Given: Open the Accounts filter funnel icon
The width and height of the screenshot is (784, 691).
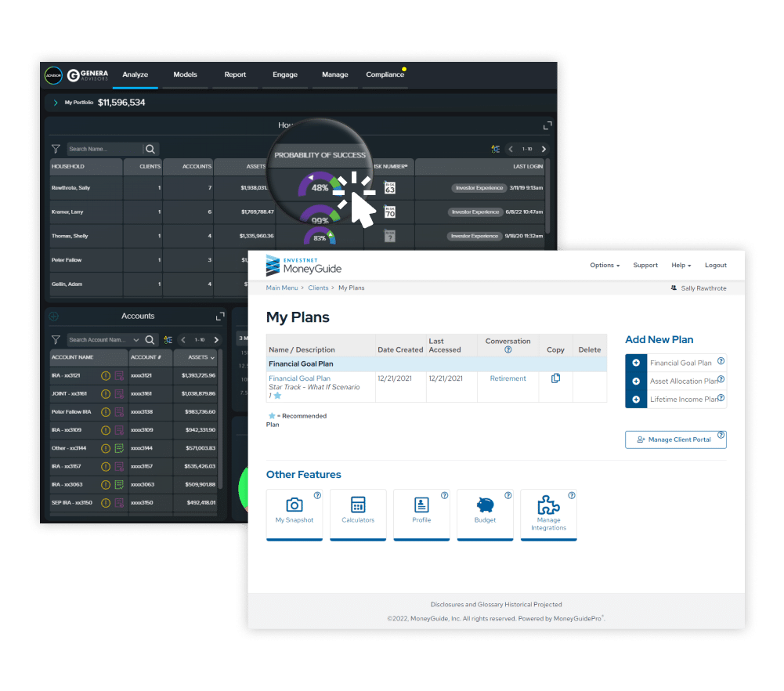Looking at the screenshot, I should click(x=56, y=340).
